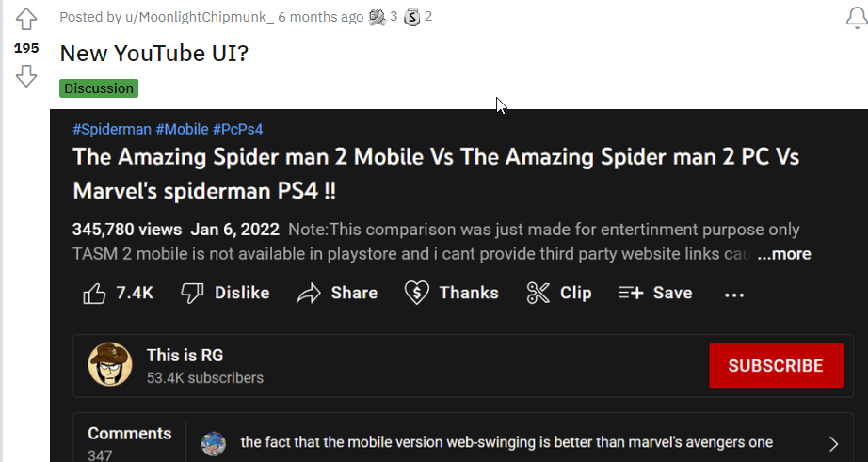Open the three-dot more actions menu

click(x=734, y=295)
